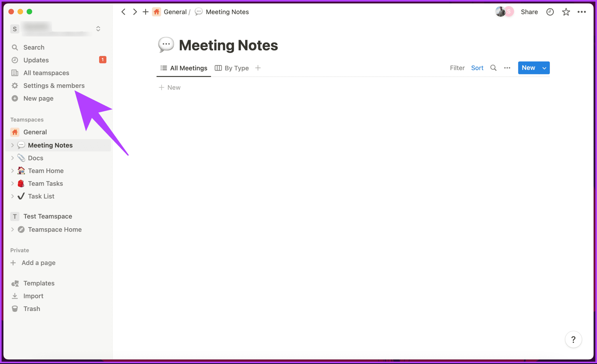
Task: Click the collaborator avatars in top bar
Action: coord(505,12)
